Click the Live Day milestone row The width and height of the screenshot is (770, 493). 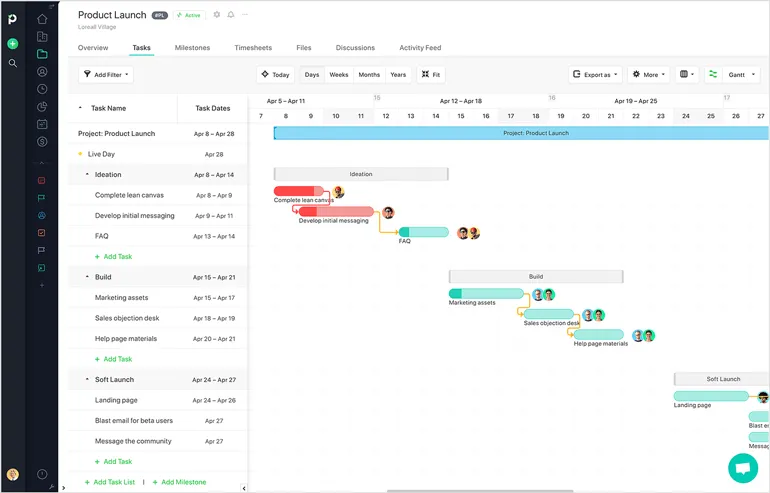(157, 154)
